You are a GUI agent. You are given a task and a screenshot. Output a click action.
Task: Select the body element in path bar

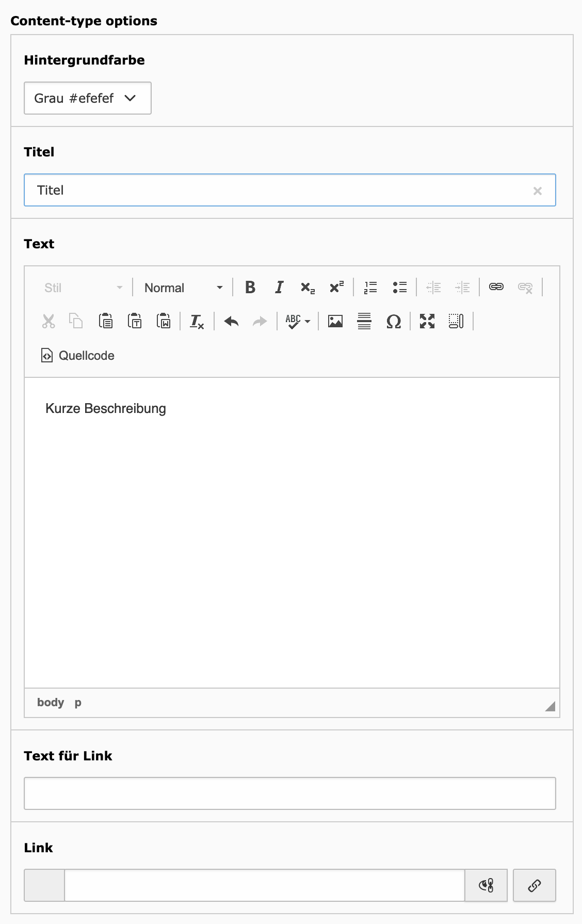(x=51, y=703)
